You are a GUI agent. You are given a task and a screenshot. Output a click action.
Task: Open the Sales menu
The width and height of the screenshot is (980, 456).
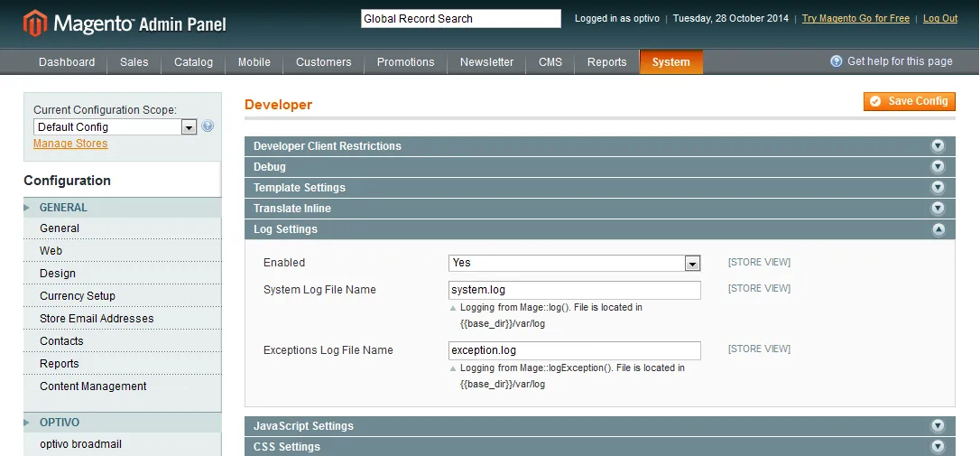click(134, 62)
